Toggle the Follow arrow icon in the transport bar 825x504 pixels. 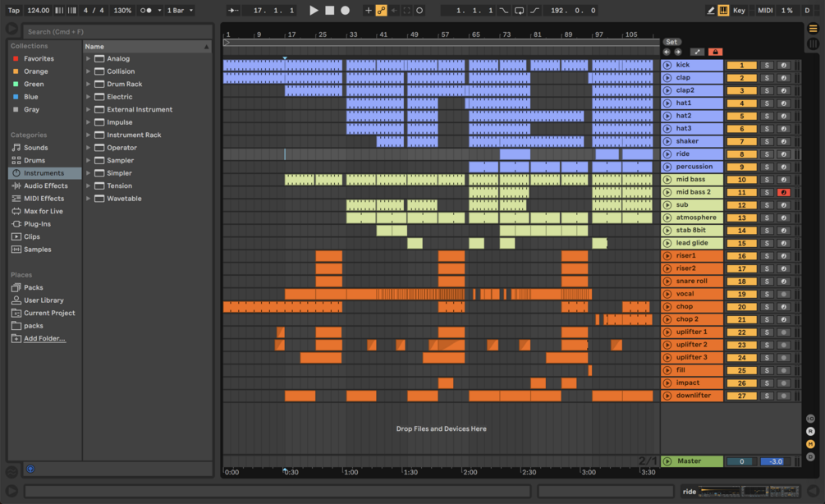pyautogui.click(x=234, y=10)
